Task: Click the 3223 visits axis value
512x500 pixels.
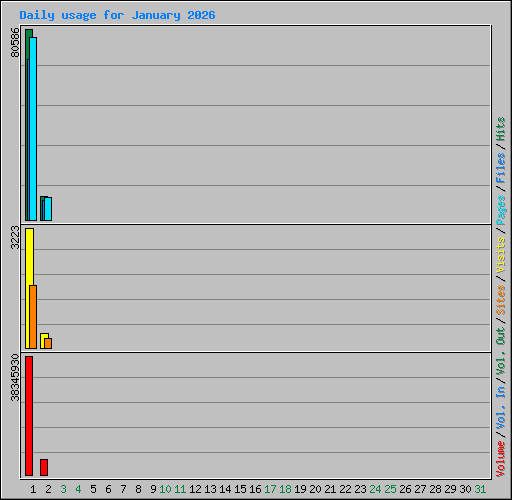Action: [x=15, y=238]
